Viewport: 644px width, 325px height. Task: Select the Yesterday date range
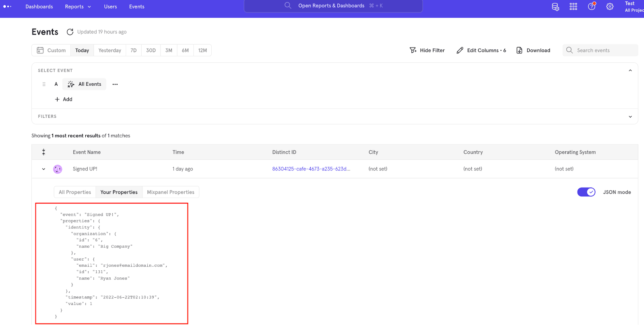pos(110,50)
